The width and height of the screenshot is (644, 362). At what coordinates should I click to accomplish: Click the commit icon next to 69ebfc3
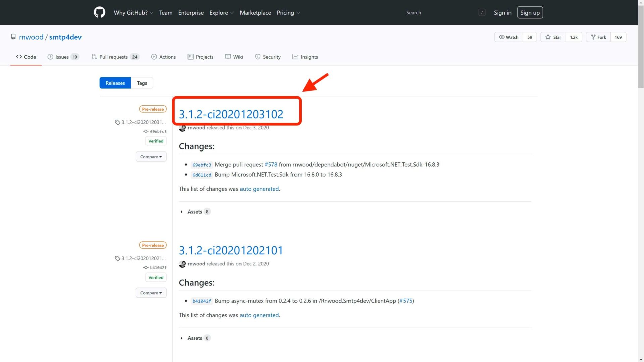point(146,131)
